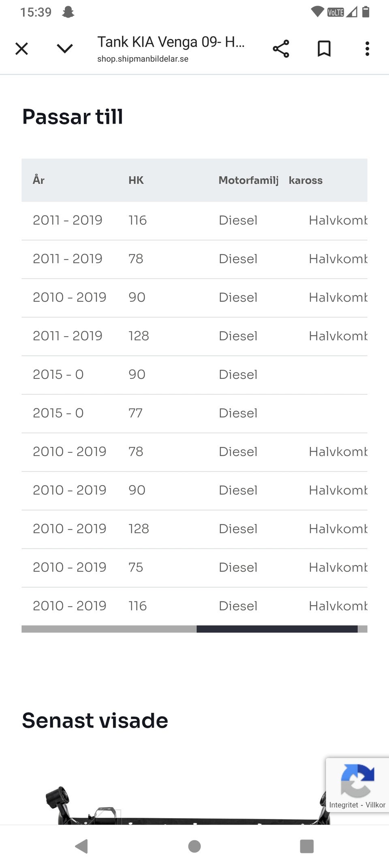Expand the page options chevron
Viewport: 389px width, 868px height.
point(65,49)
